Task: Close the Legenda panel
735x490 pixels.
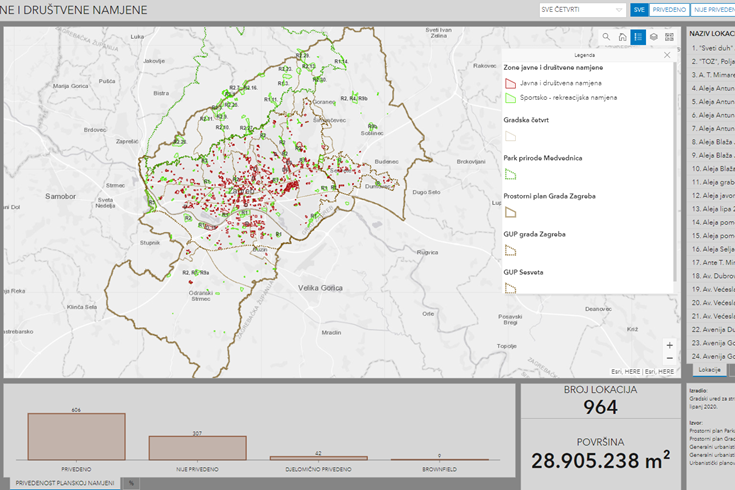Action: 667,55
